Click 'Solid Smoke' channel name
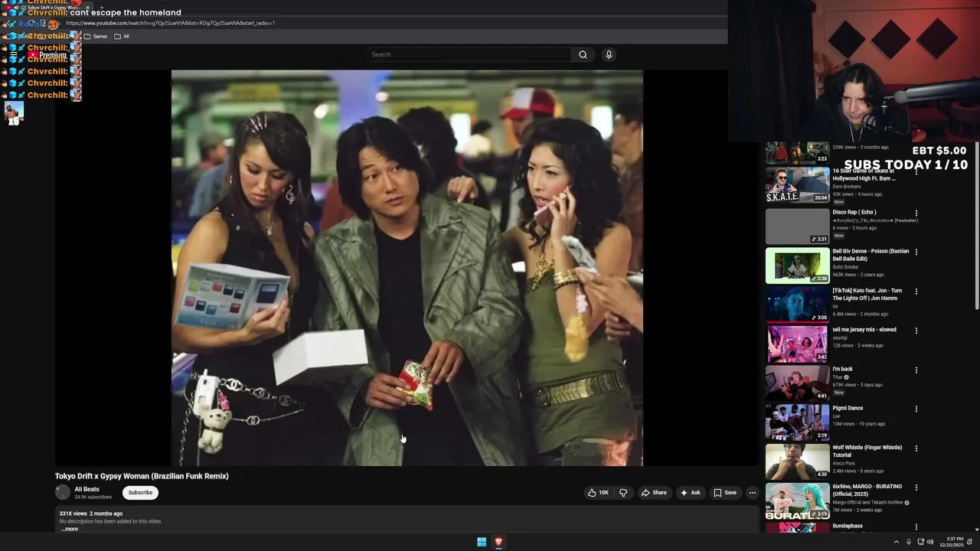The width and height of the screenshot is (980, 551). (x=845, y=267)
